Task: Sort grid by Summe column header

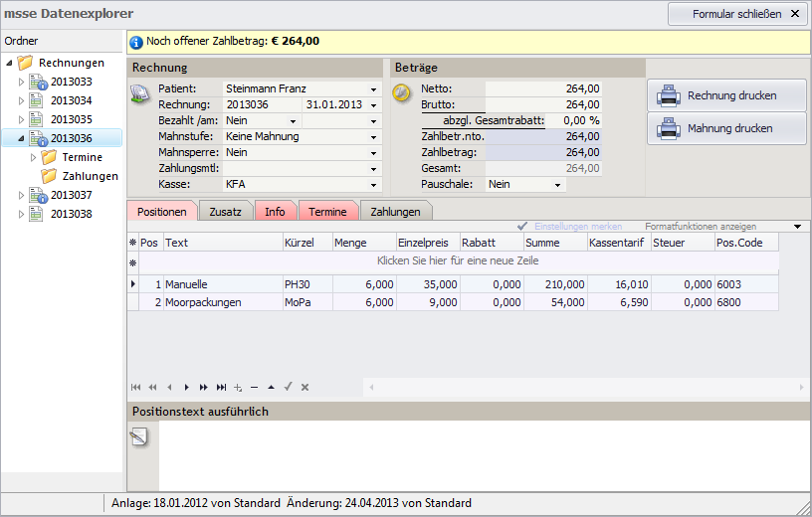Action: (x=554, y=243)
